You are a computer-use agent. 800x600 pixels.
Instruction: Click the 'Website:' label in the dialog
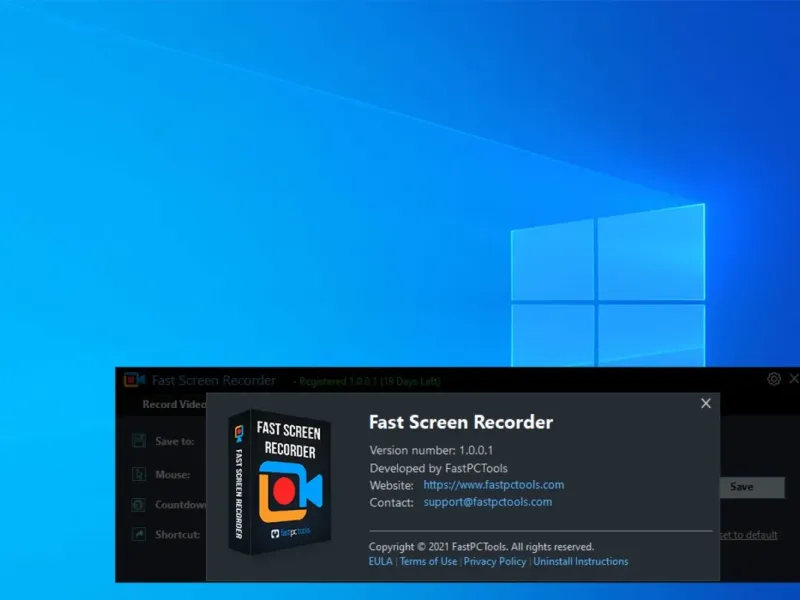(391, 485)
